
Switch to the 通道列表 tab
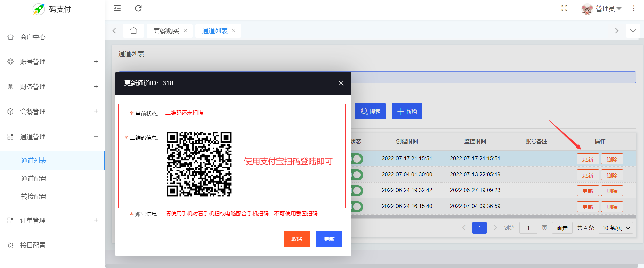(215, 31)
